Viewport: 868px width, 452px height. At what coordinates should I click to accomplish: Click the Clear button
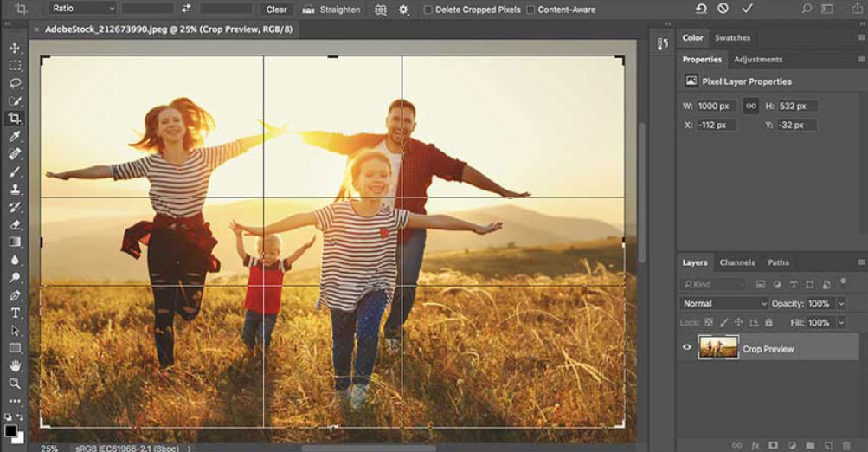(276, 10)
